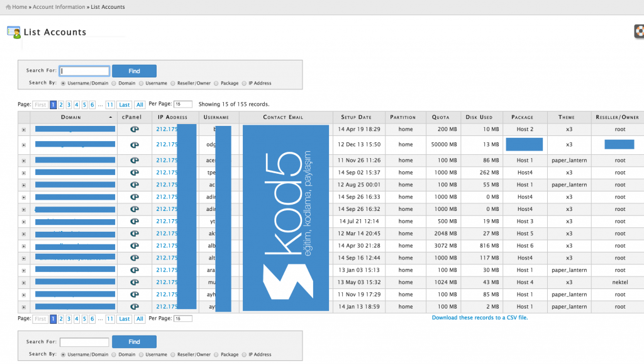Expand the account row set up 12 Dec 13 15:50
The image size is (644, 364).
tap(24, 145)
